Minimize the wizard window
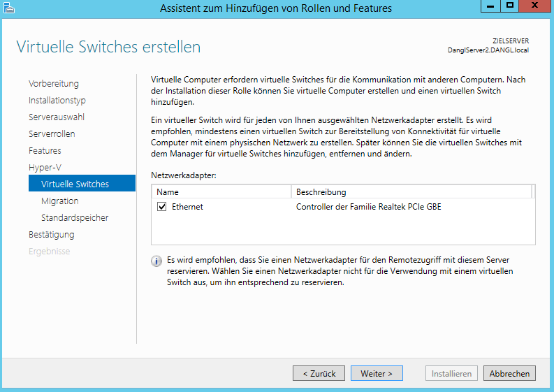Screen dimensions: 554x392 pos(490,6)
